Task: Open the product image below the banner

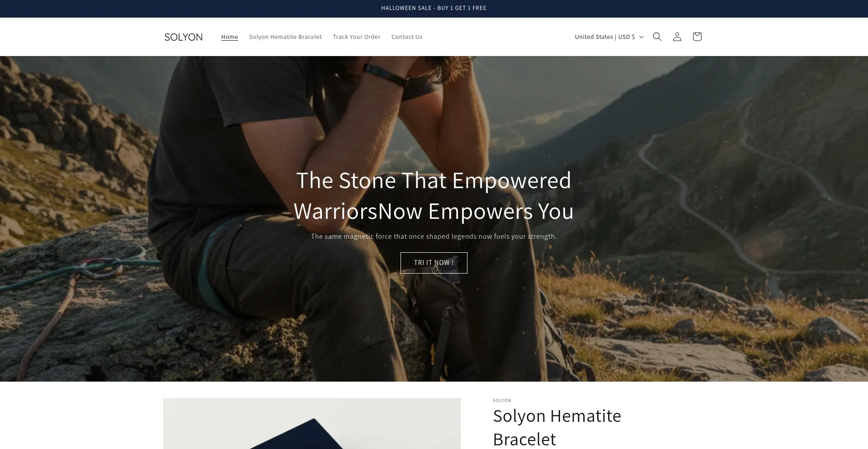Action: click(x=312, y=424)
